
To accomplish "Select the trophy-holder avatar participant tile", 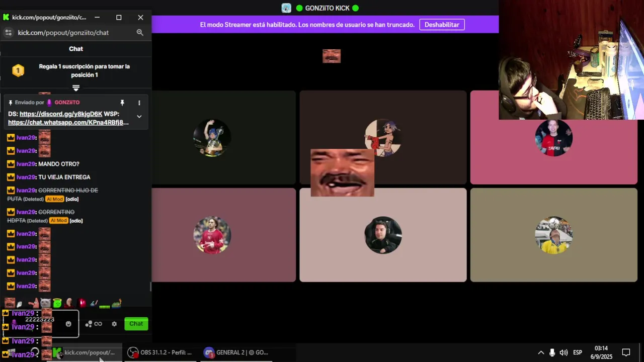I will pyautogui.click(x=212, y=138).
